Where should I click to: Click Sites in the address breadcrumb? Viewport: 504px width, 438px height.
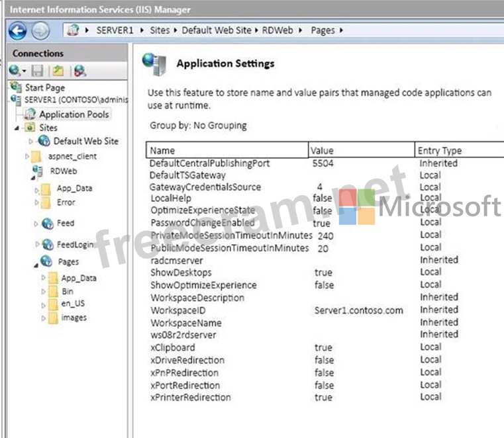pyautogui.click(x=160, y=30)
